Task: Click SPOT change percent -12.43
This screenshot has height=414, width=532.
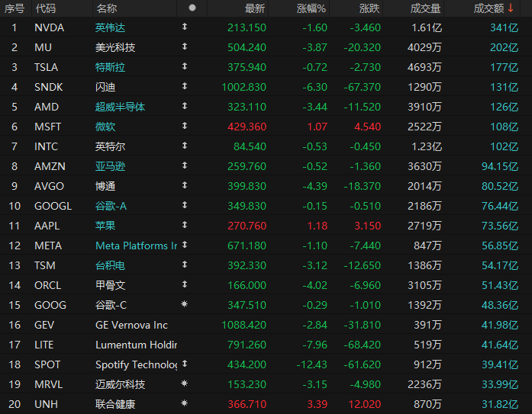Action: click(312, 364)
